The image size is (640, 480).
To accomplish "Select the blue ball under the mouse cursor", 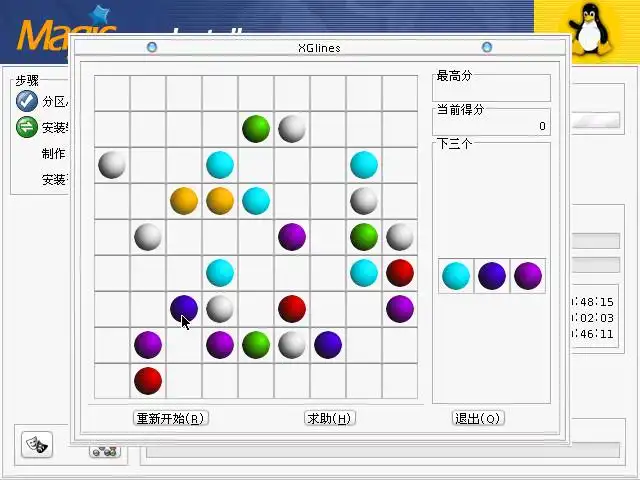I will tap(184, 309).
